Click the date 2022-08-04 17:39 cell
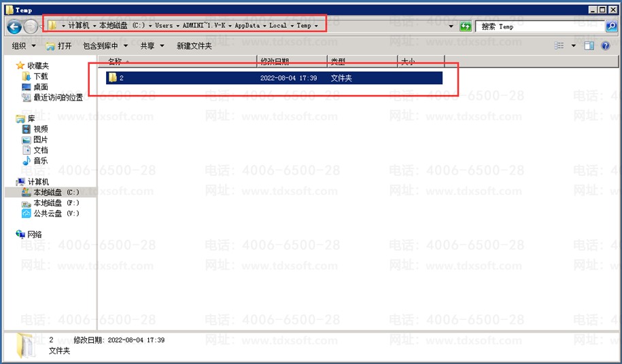 click(x=288, y=78)
